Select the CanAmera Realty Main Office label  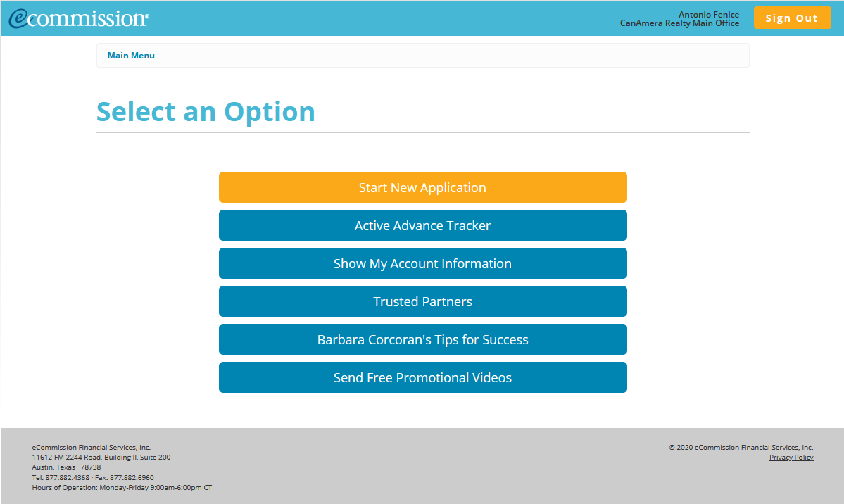(x=679, y=23)
